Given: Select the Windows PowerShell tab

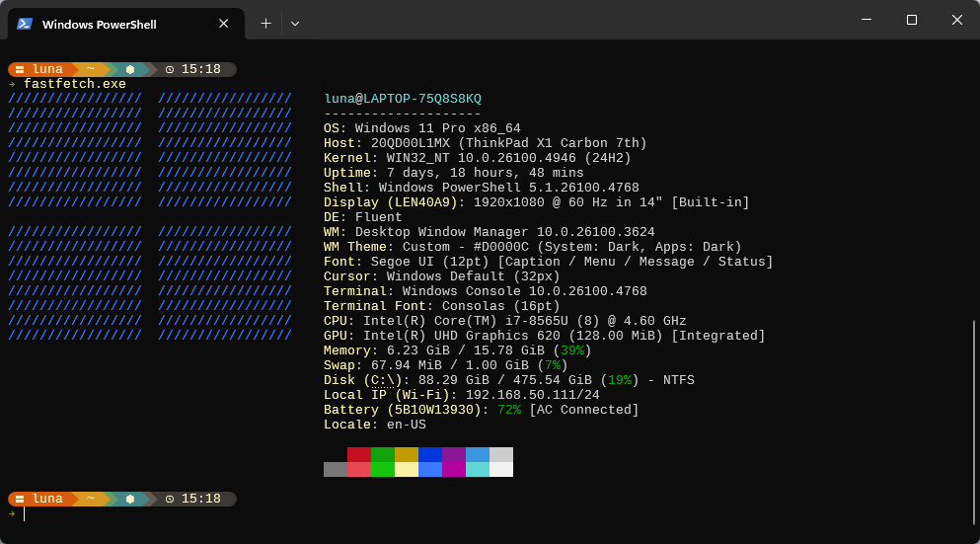Looking at the screenshot, I should (126, 24).
